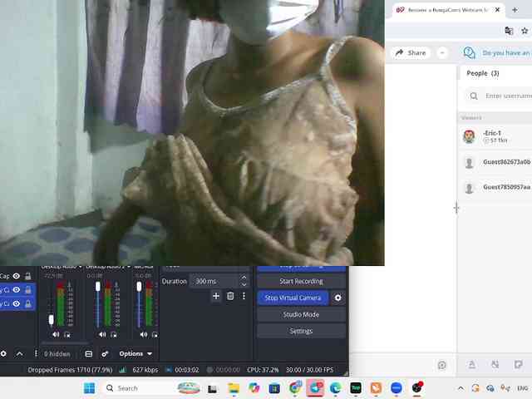Select viewer '-Eric-1' in People list
The image size is (532, 399).
tap(495, 136)
